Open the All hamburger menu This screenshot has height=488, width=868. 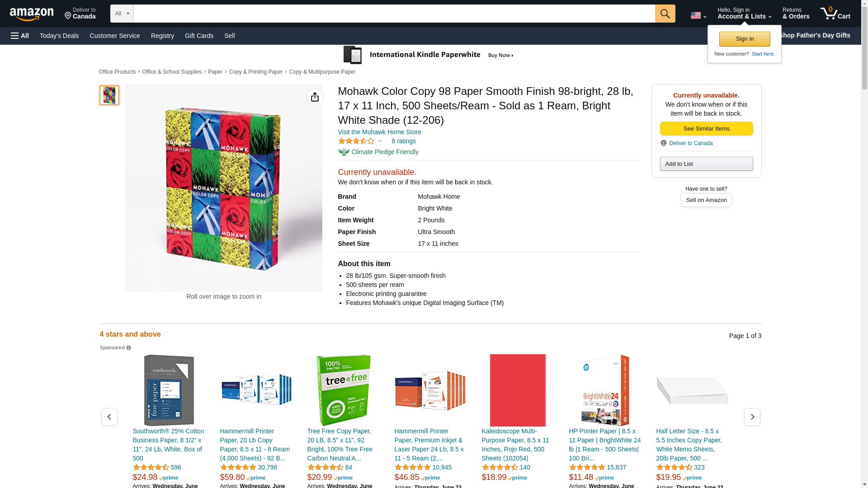point(20,36)
